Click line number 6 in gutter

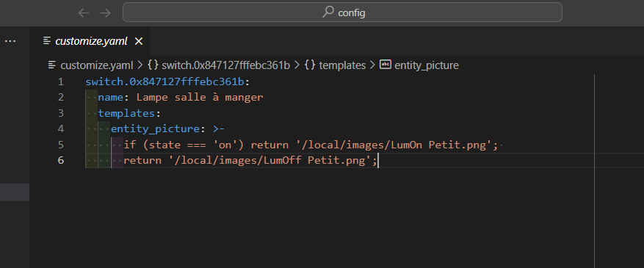coord(61,160)
